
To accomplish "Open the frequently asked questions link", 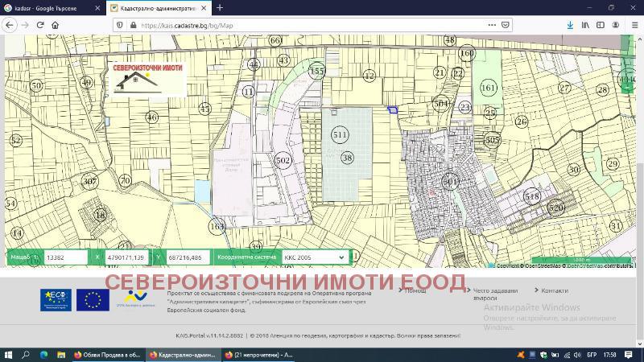I will (497, 294).
